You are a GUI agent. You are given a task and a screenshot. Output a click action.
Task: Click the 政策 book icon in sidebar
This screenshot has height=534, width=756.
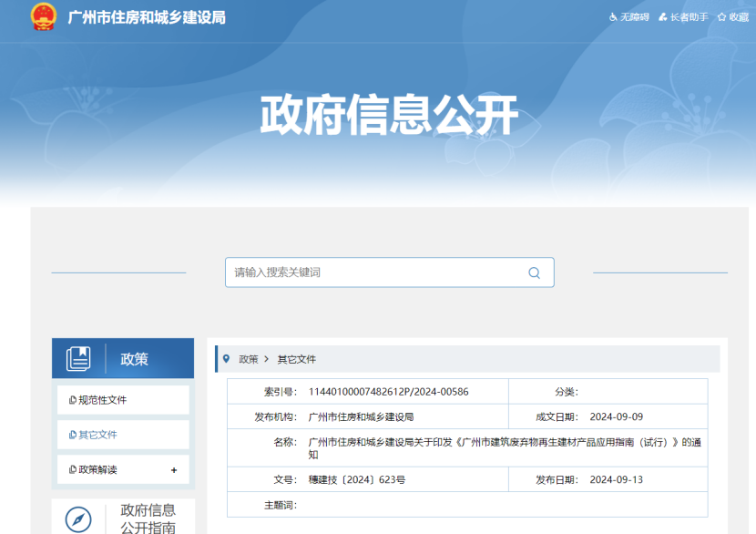click(x=78, y=358)
